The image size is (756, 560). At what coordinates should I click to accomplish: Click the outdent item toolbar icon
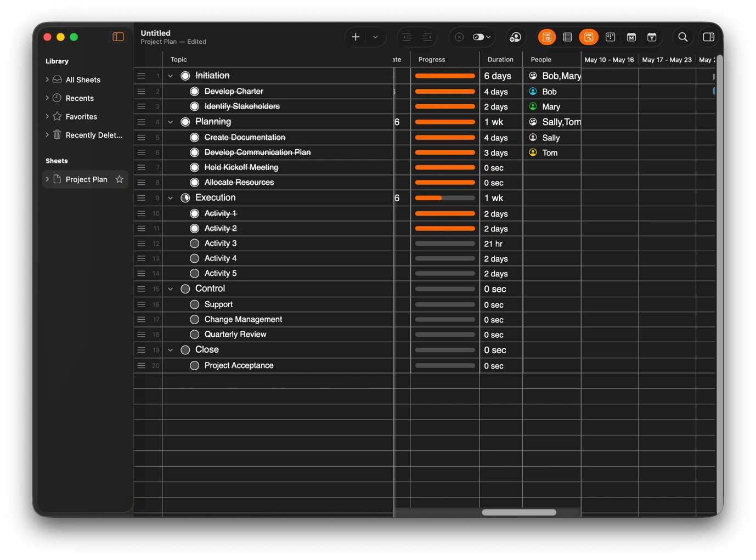click(x=427, y=37)
